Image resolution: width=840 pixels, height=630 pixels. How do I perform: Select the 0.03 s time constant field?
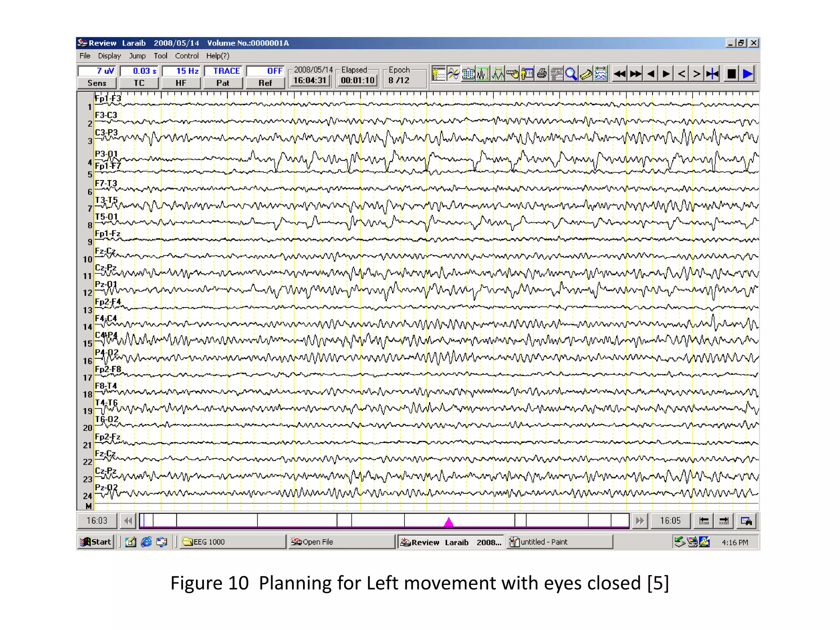pyautogui.click(x=139, y=71)
